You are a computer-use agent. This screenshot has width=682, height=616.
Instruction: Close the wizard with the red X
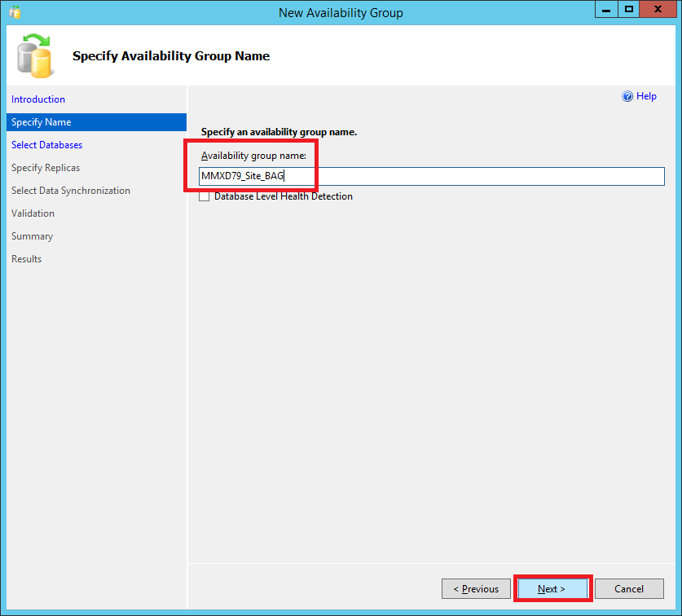658,11
